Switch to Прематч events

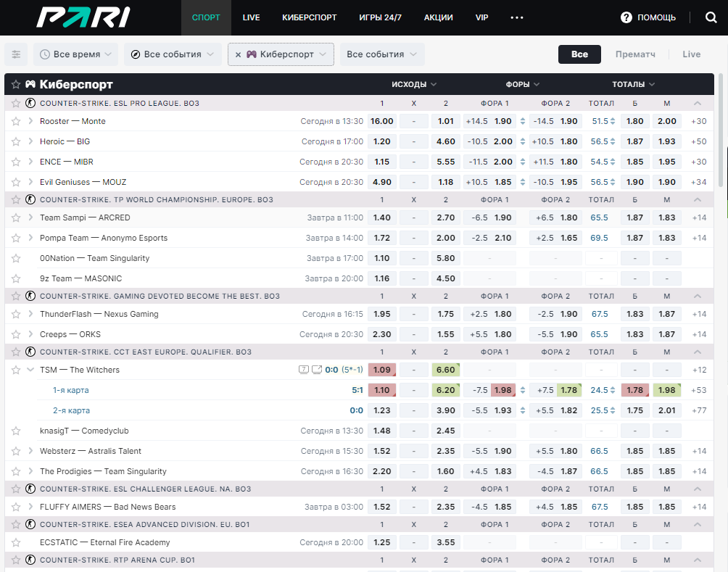635,54
